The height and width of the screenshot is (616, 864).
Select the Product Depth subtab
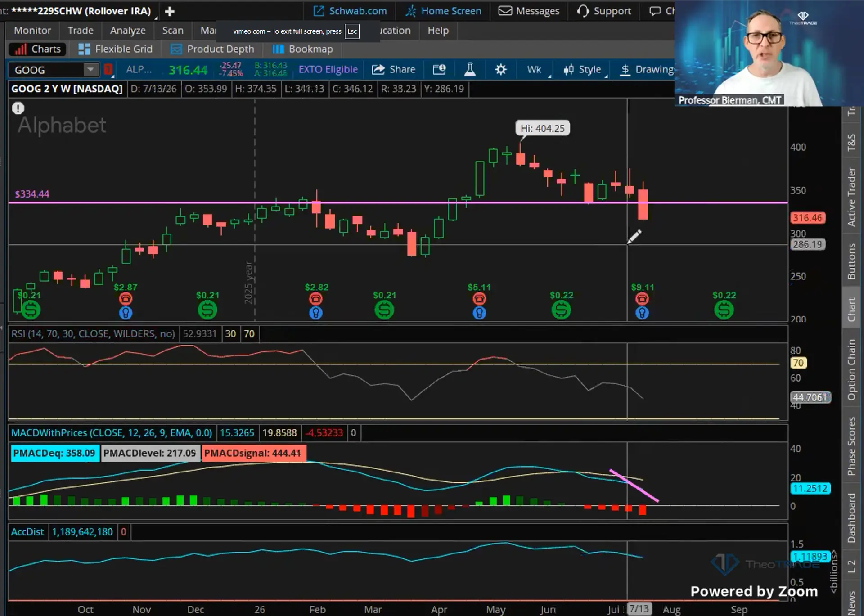tap(212, 49)
